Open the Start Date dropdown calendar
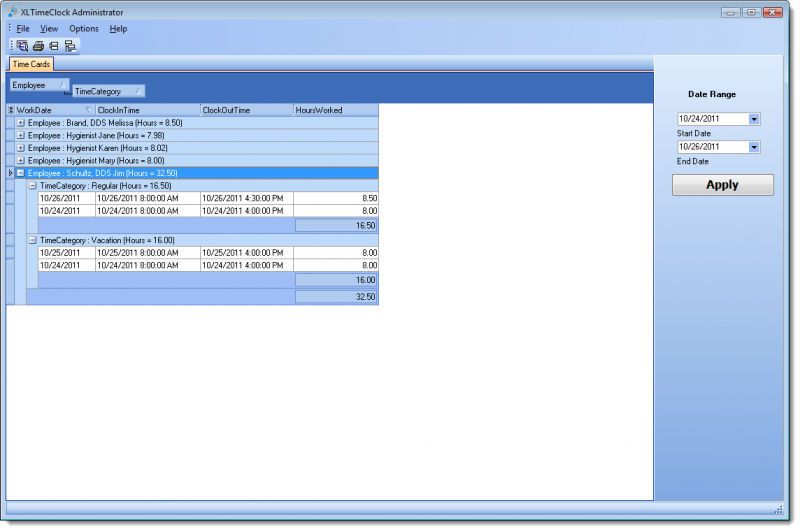The image size is (800, 531). [754, 119]
